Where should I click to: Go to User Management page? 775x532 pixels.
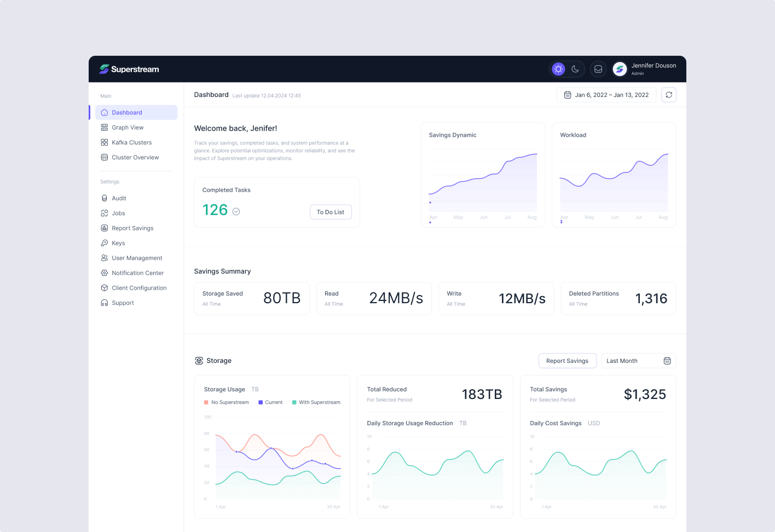pyautogui.click(x=136, y=258)
